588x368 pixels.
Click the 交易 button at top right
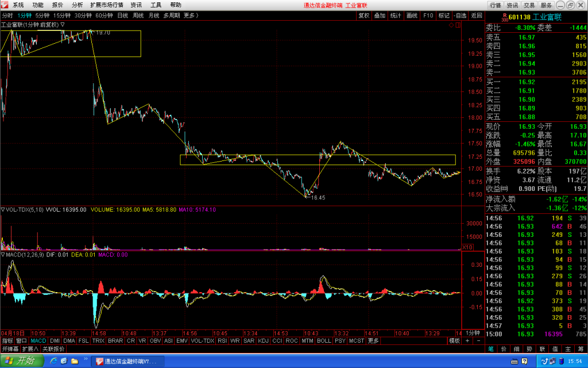pyautogui.click(x=529, y=5)
